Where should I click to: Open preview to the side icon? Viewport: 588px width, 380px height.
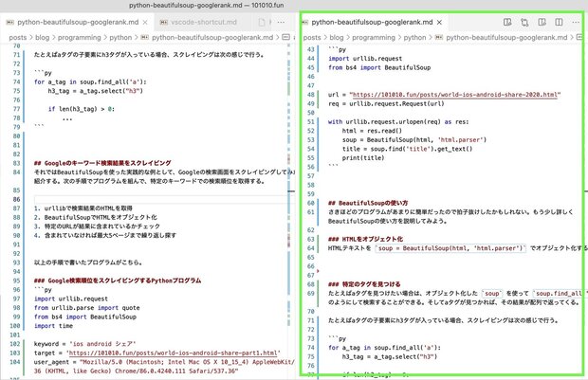[x=542, y=22]
